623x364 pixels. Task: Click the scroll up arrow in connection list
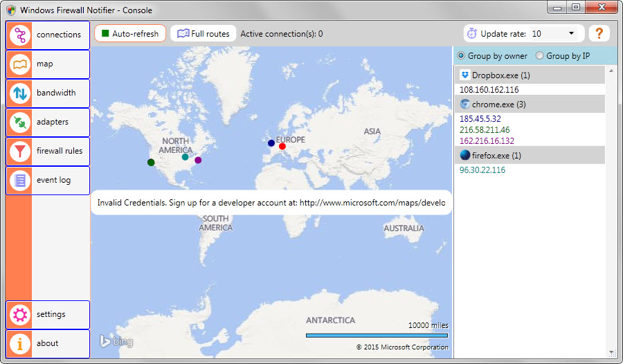click(x=611, y=71)
